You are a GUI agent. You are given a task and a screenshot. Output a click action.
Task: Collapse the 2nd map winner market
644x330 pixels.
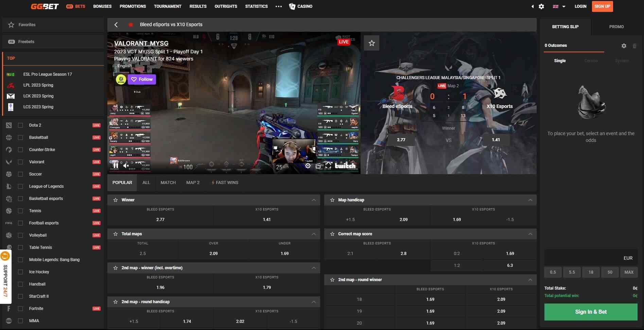click(x=314, y=268)
